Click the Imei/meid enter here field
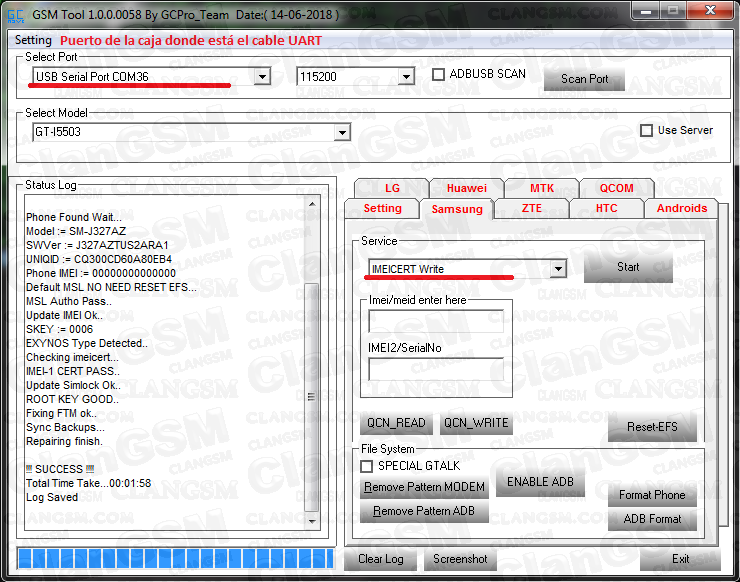Image resolution: width=740 pixels, height=582 pixels. [436, 322]
